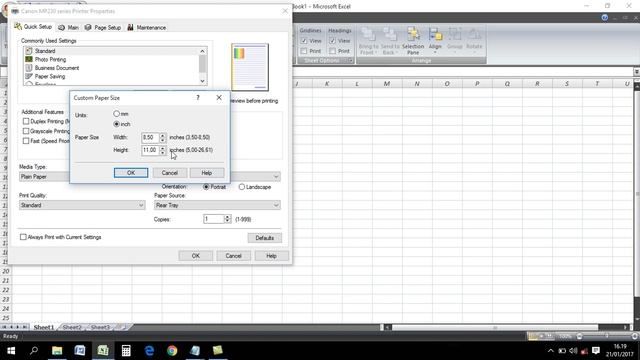Viewport: 640px width, 360px height.
Task: Click up arrow of settings list scrollbar
Action: pos(202,51)
